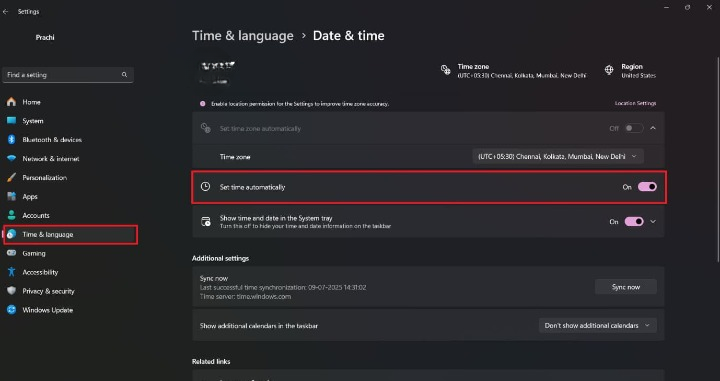Screen dimensions: 720x381
Task: Click the Windows Update icon in sidebar
Action: pos(11,310)
